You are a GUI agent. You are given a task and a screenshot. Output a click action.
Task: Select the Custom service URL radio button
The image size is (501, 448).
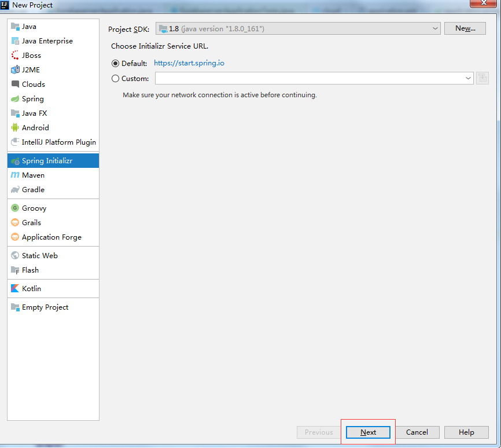(x=115, y=78)
